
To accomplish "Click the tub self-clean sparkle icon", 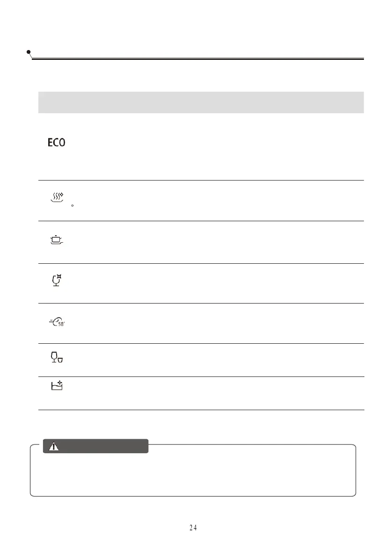I will pos(57,386).
